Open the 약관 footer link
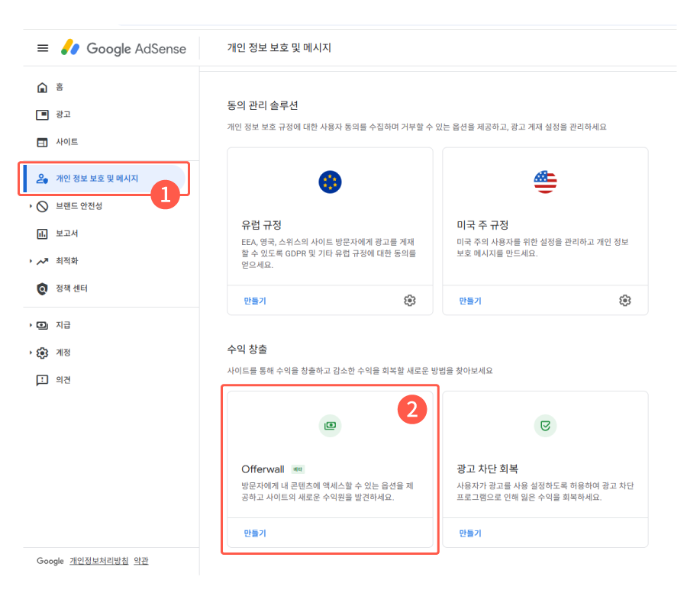 (143, 561)
